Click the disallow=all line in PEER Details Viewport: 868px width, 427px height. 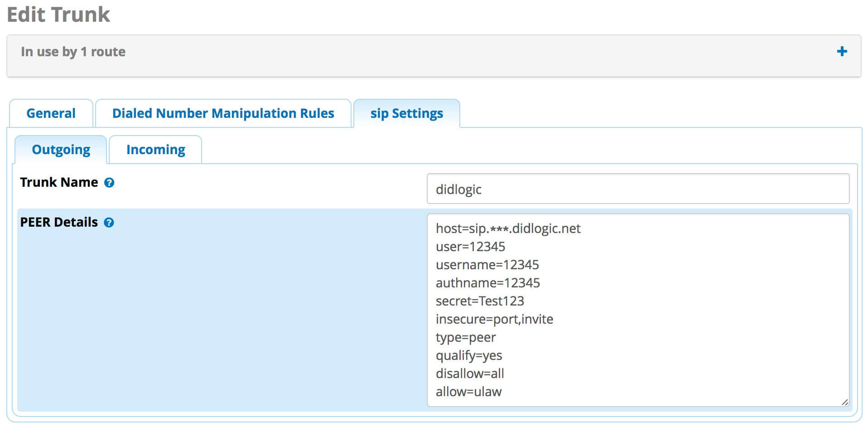click(469, 374)
